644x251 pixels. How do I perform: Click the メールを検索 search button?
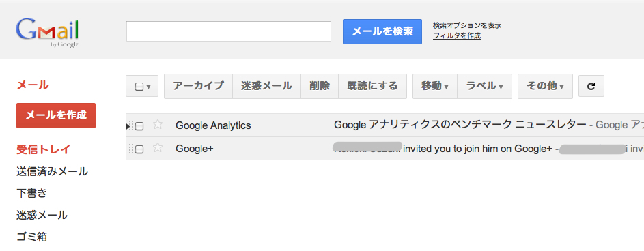coord(382,31)
